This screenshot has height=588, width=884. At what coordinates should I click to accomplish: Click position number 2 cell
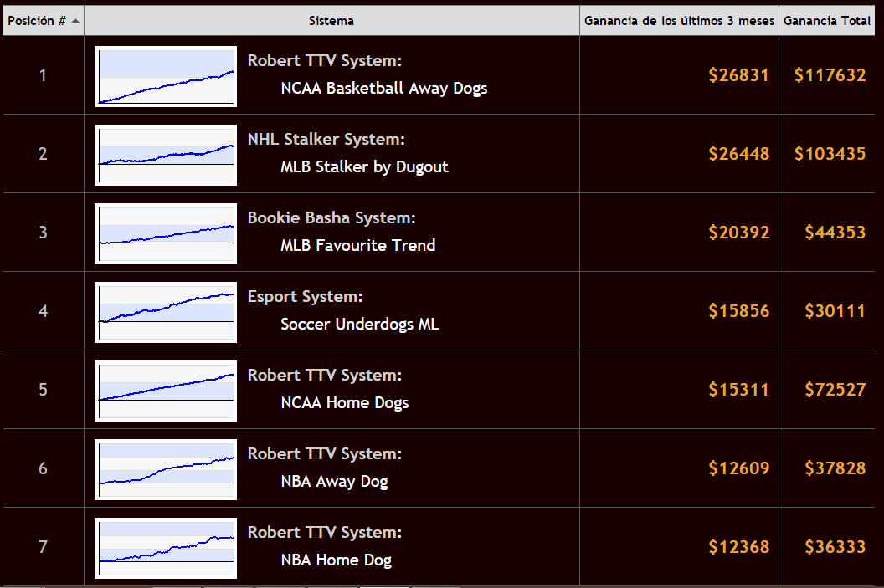coord(43,154)
